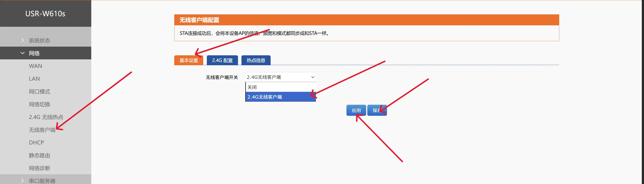
Task: Click the USR-W610s device title
Action: [x=45, y=14]
